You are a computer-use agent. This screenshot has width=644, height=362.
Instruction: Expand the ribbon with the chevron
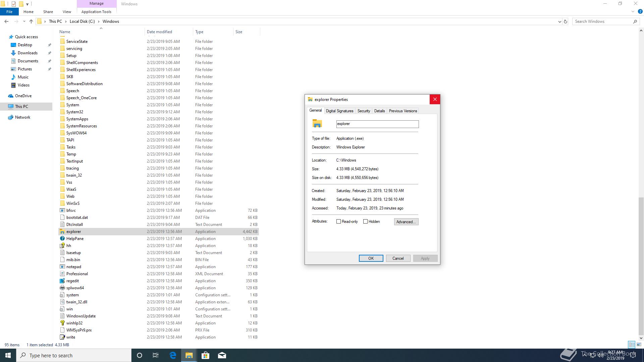(x=633, y=12)
